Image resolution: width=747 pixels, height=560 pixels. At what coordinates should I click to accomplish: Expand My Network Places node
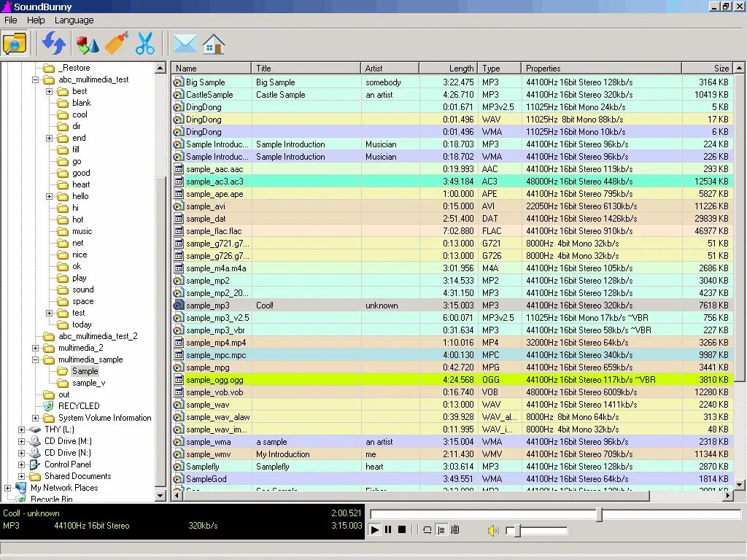coord(7,488)
